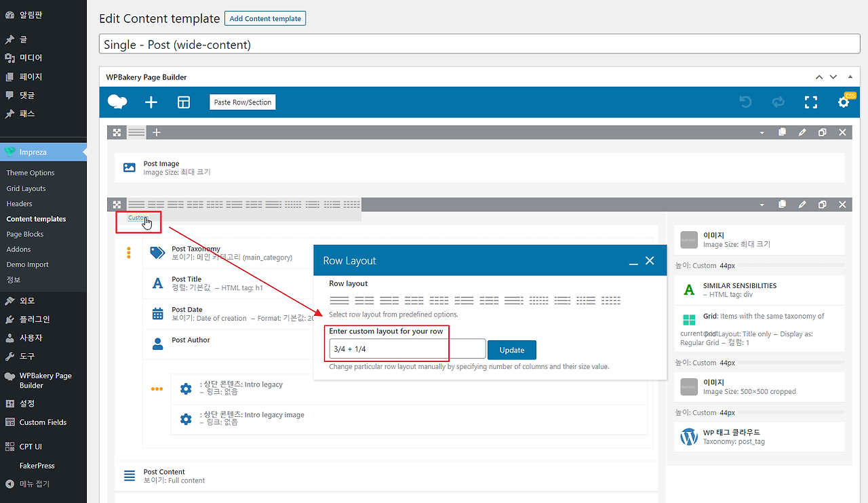Click gear icon of Intro legacy image element
868x503 pixels.
[186, 419]
